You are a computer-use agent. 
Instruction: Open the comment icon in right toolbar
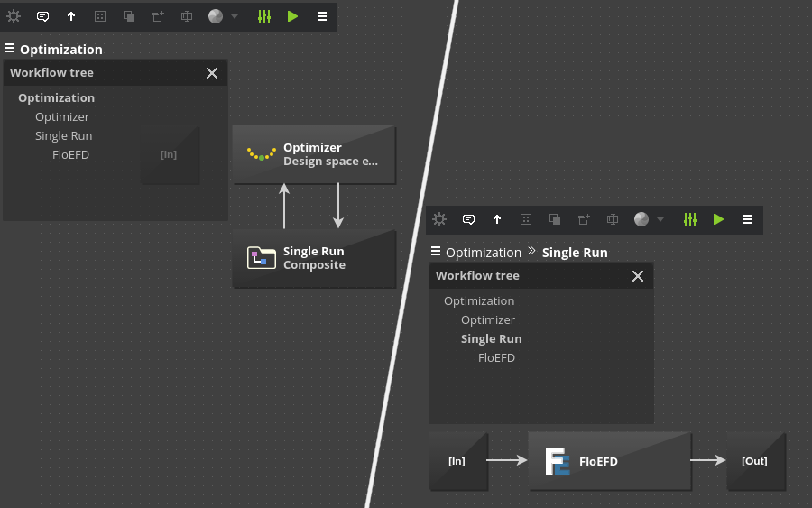point(468,219)
